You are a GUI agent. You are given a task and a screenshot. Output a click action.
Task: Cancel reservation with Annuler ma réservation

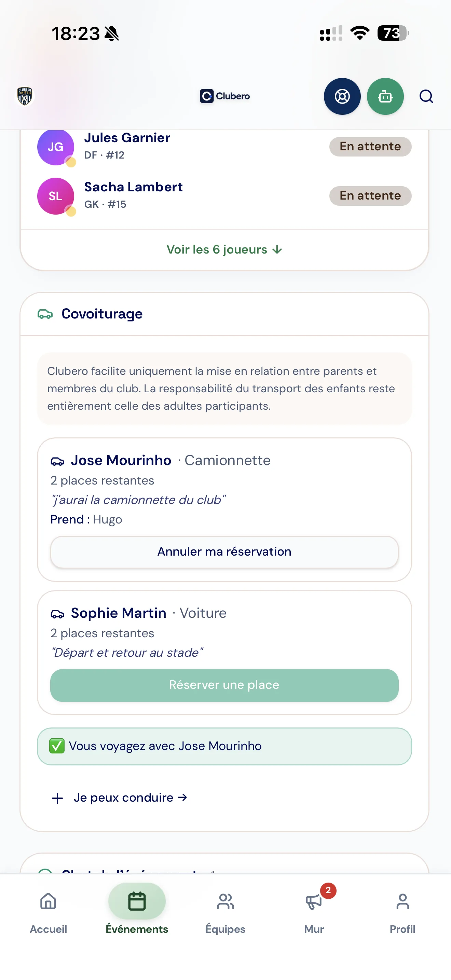tap(224, 552)
